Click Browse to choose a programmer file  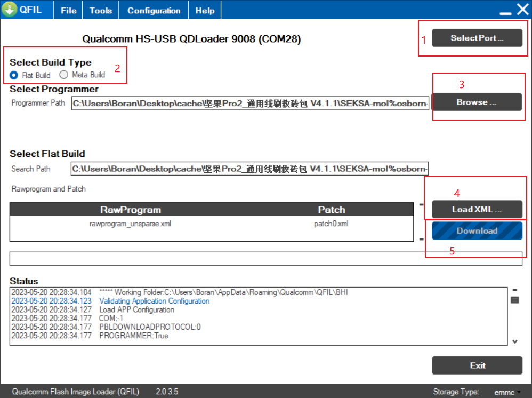click(477, 102)
